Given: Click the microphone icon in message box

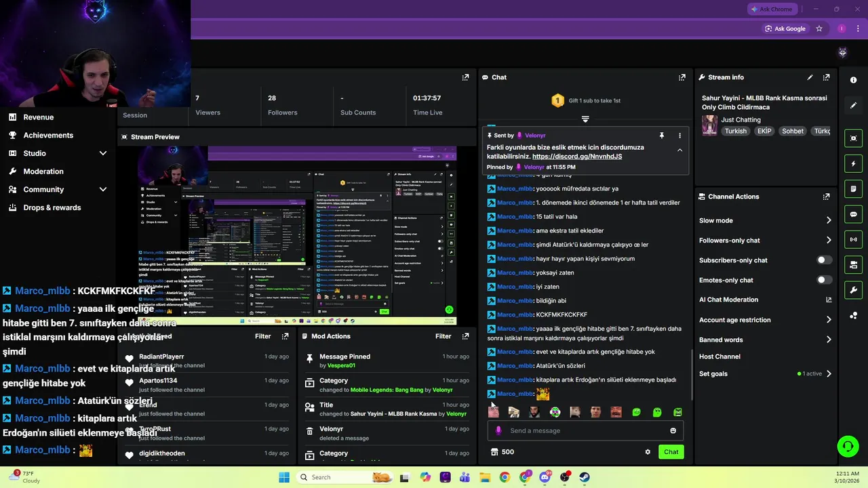Looking at the screenshot, I should coord(498,430).
